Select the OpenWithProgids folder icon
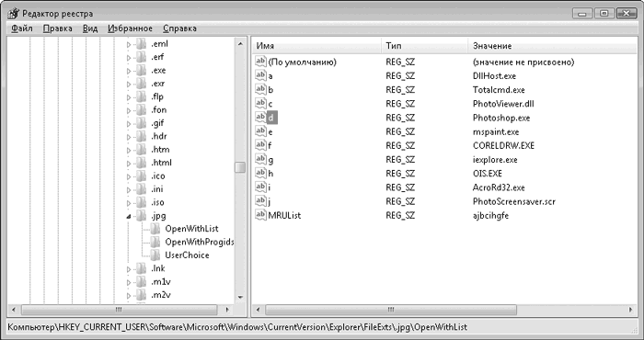This screenshot has height=340, width=644. pyautogui.click(x=155, y=242)
